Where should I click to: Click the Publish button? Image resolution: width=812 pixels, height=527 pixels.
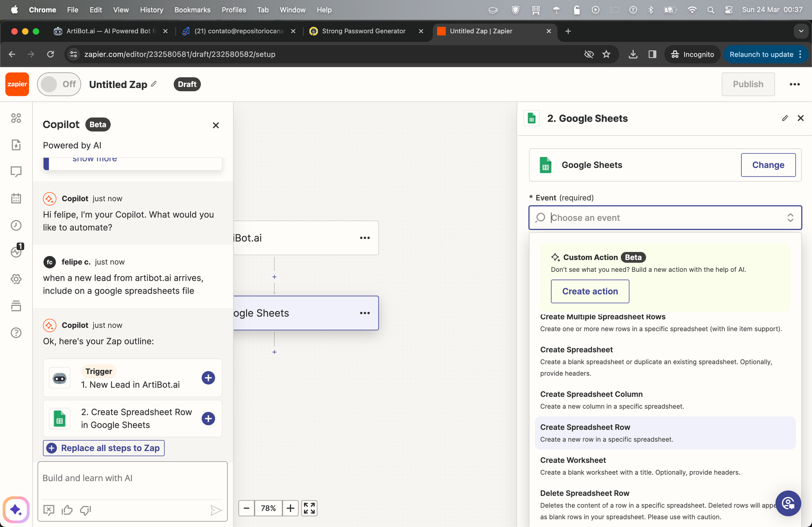tap(748, 84)
